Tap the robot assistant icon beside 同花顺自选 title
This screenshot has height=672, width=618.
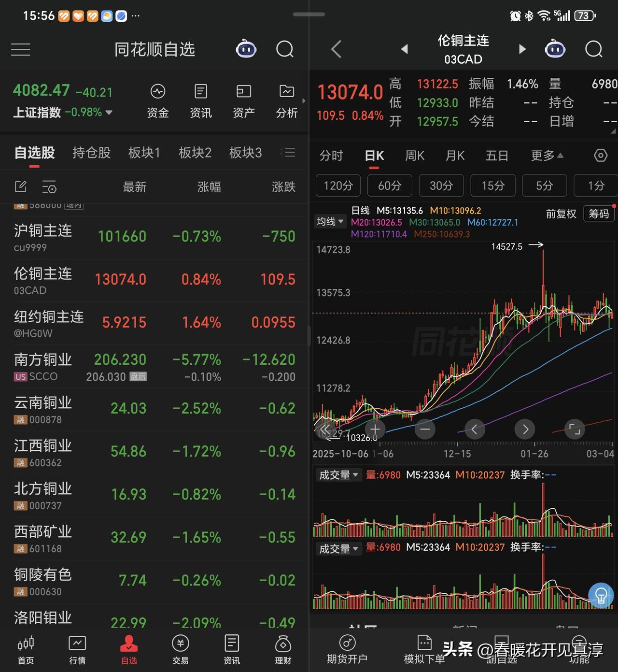[246, 49]
